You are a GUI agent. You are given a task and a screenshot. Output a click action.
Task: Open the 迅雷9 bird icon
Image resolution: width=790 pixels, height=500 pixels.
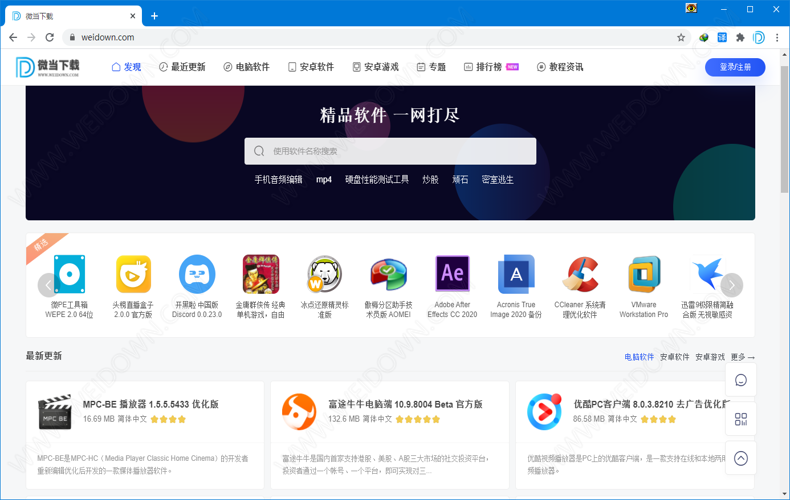[707, 273]
